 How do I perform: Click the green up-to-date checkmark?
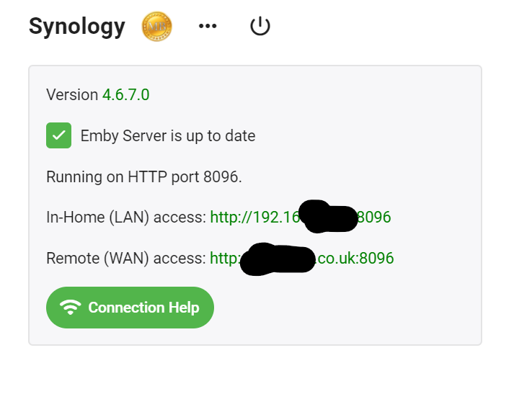[x=58, y=135]
